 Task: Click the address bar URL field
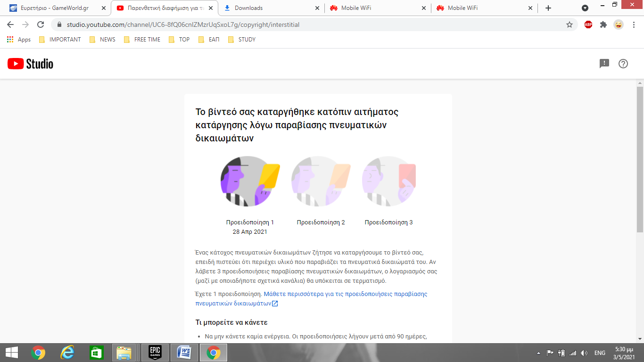(x=306, y=25)
